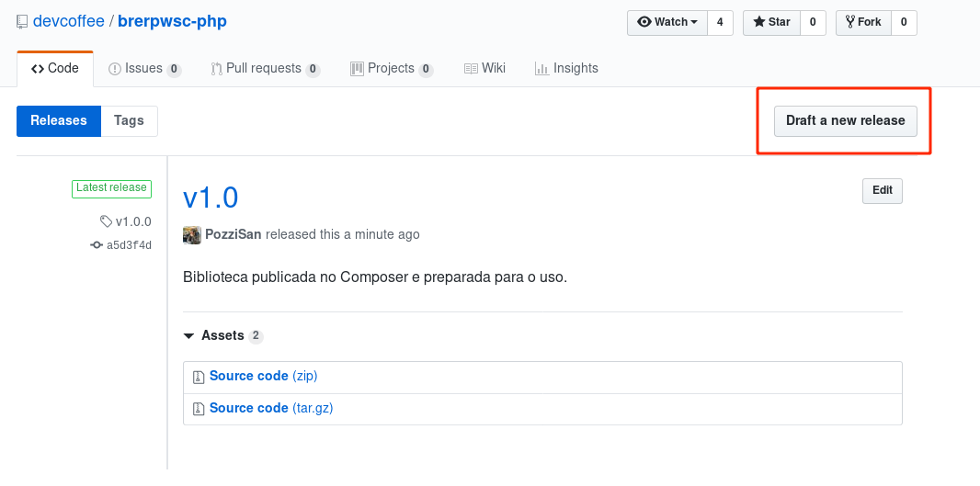Click the Projects board icon
Image resolution: width=980 pixels, height=486 pixels.
[357, 69]
